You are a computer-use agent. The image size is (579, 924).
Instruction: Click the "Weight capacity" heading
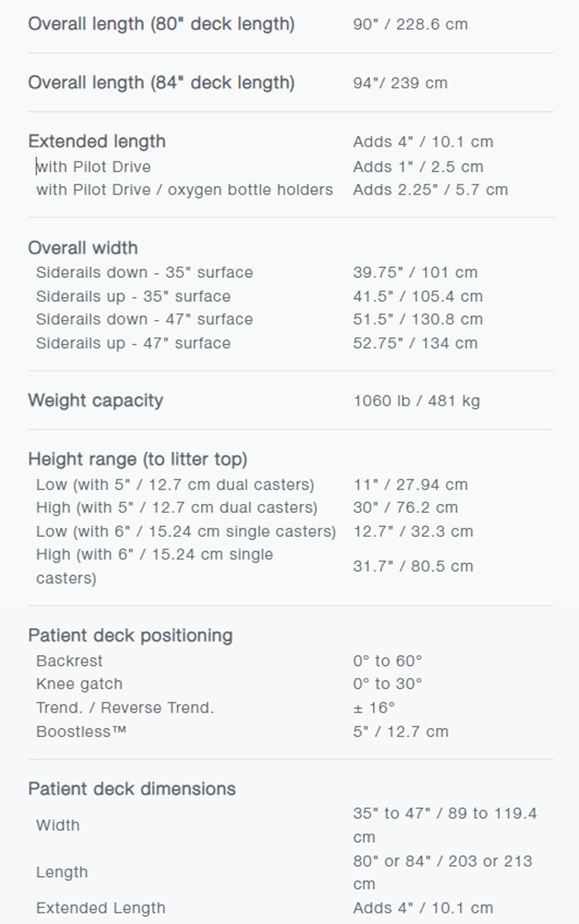coord(96,400)
